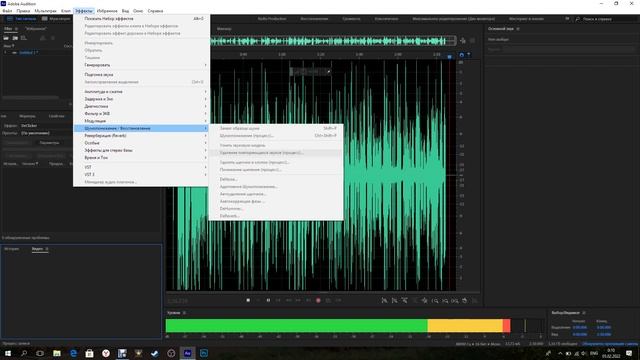Image resolution: width=640 pixels, height=360 pixels.
Task: Open the Windows Start menu
Action: click(x=7, y=353)
